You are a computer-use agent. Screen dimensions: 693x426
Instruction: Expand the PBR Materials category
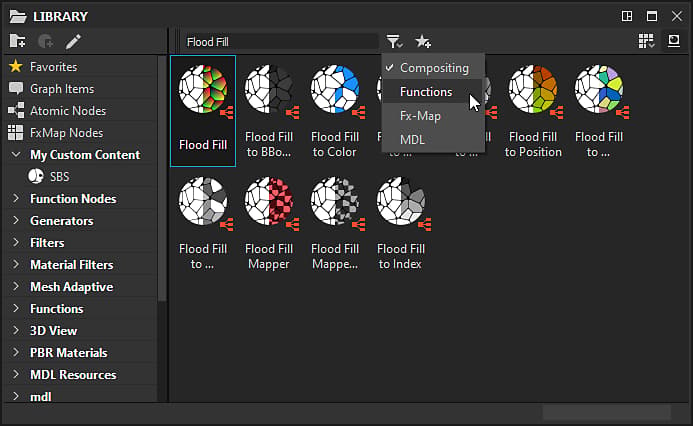16,353
